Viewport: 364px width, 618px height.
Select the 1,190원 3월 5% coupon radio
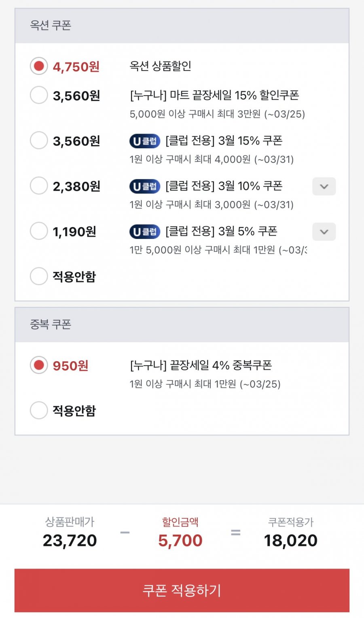(x=39, y=231)
